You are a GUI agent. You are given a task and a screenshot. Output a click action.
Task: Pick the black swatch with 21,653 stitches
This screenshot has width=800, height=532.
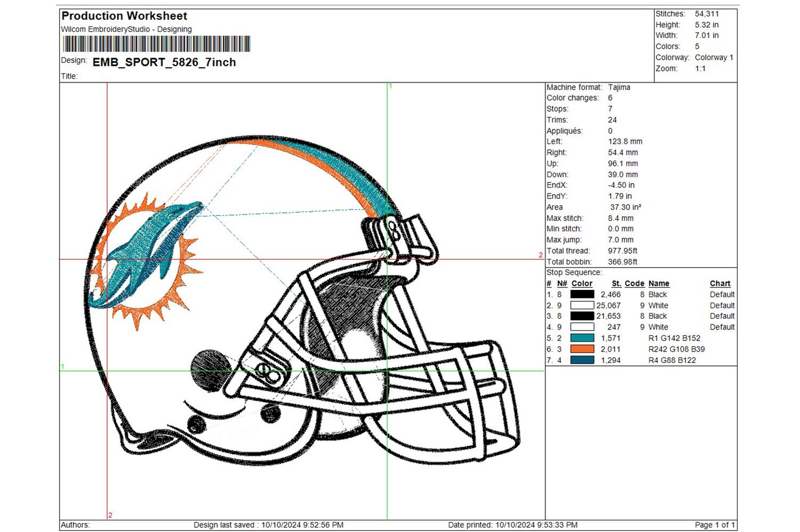582,316
